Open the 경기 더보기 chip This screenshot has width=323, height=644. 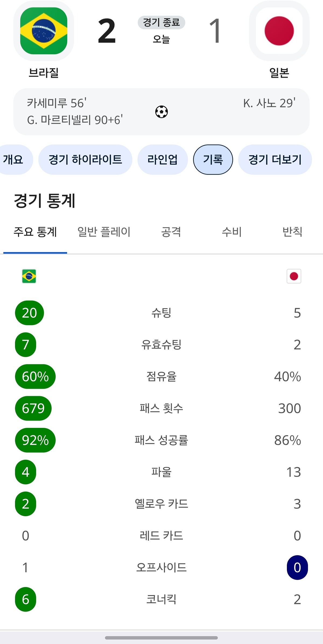tap(275, 160)
